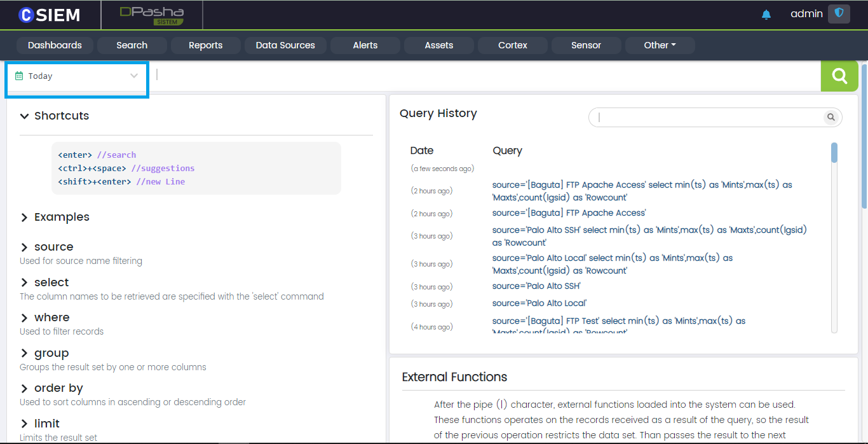Open the Cortex menu item

pyautogui.click(x=513, y=45)
